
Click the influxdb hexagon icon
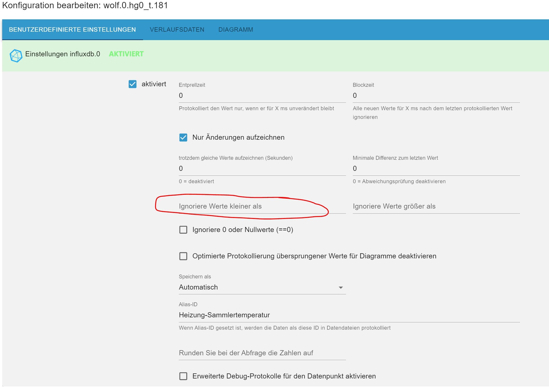pyautogui.click(x=16, y=56)
